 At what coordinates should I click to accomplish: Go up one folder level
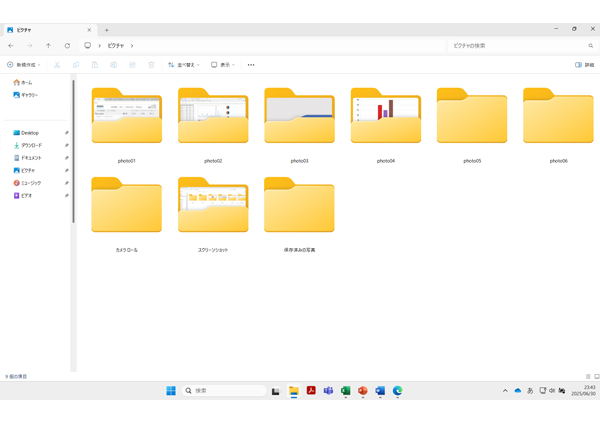click(48, 46)
